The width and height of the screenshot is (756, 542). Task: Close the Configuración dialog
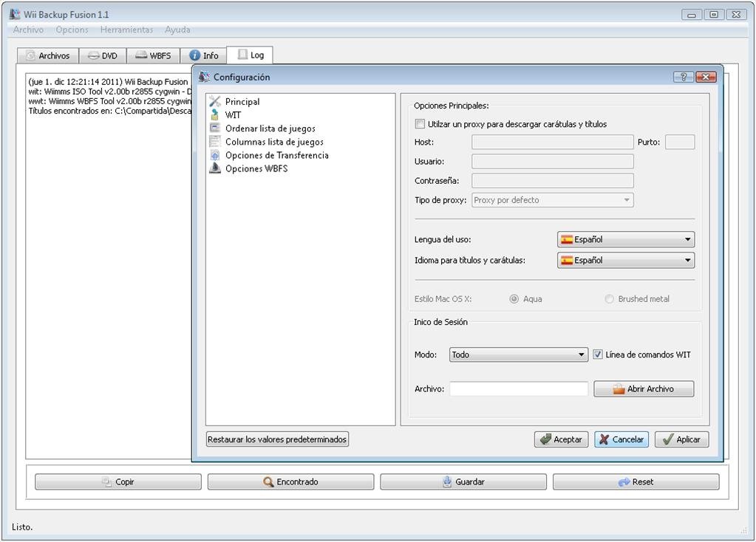(706, 77)
